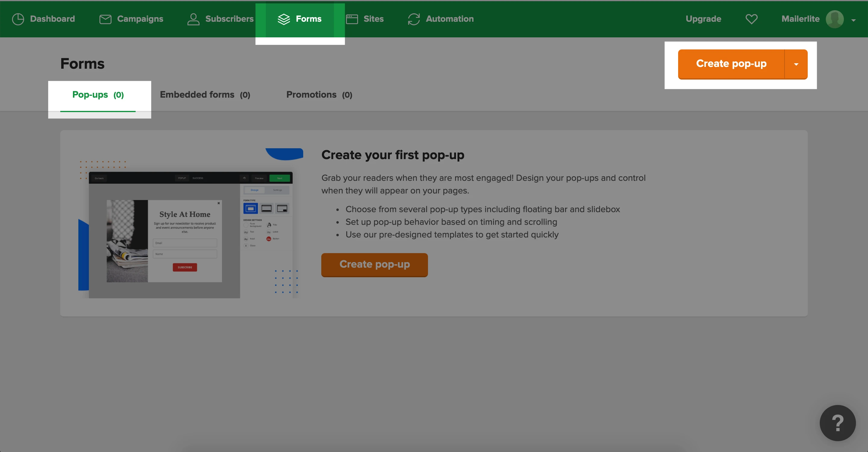Switch to the Promotions tab
The height and width of the screenshot is (452, 868).
(x=319, y=95)
